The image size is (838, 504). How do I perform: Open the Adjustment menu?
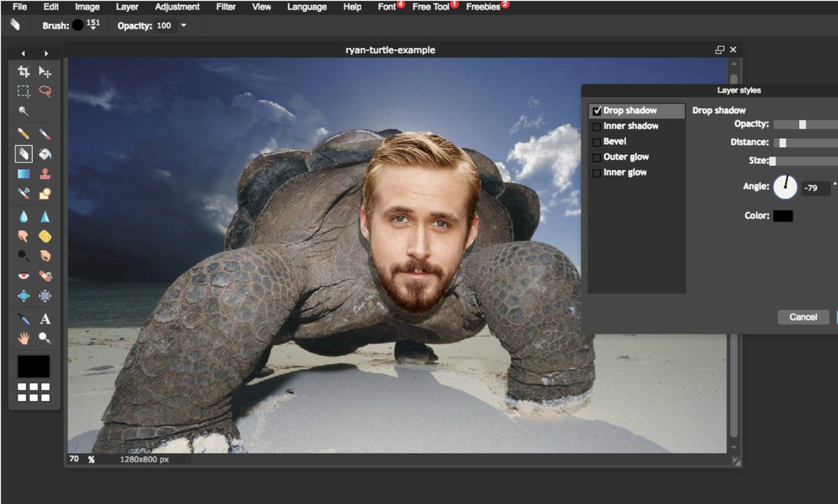click(177, 7)
